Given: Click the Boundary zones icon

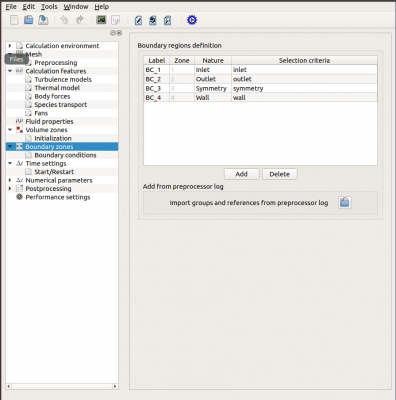Looking at the screenshot, I should click(20, 146).
